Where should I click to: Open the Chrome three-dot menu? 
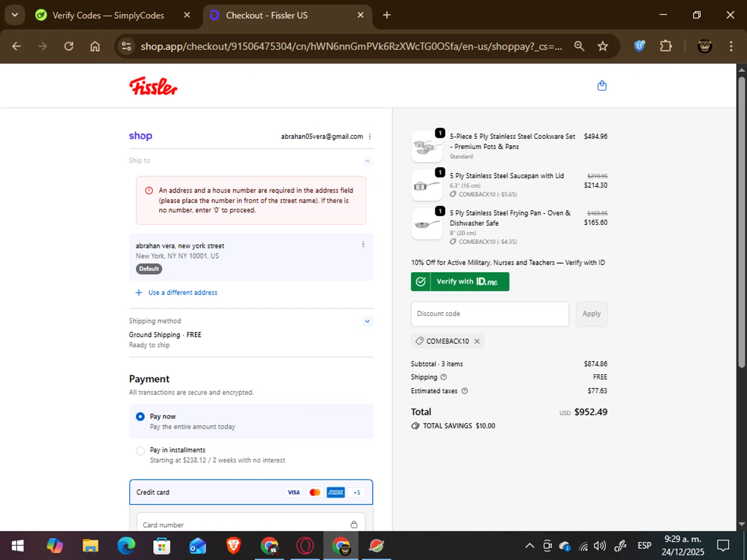click(731, 46)
